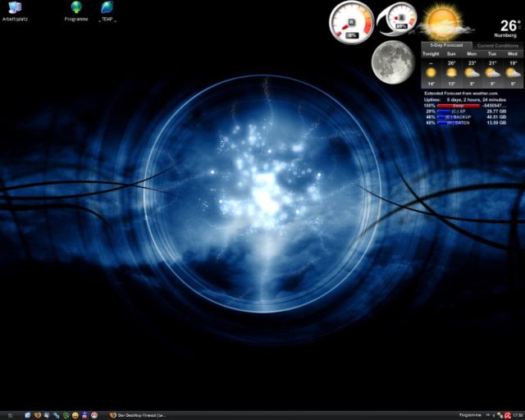Open the TEMP desktop shortcut
This screenshot has width=525, height=420.
107,9
